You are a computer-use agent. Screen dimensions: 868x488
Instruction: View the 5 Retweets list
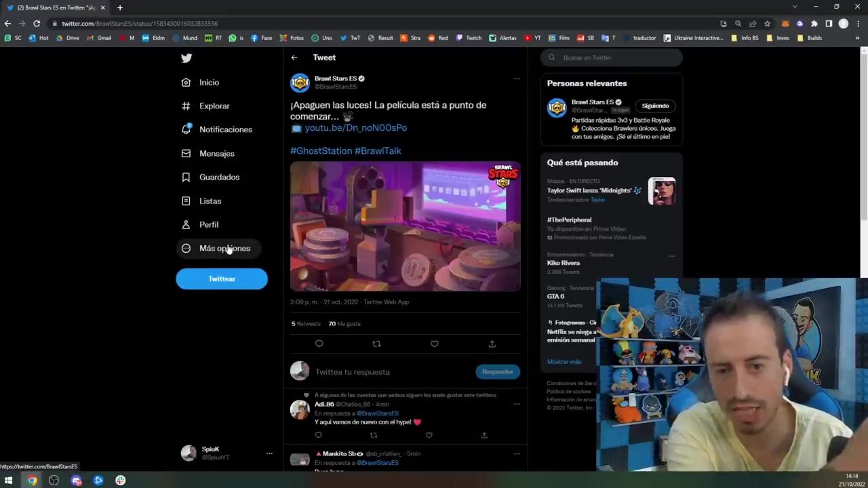(x=306, y=324)
